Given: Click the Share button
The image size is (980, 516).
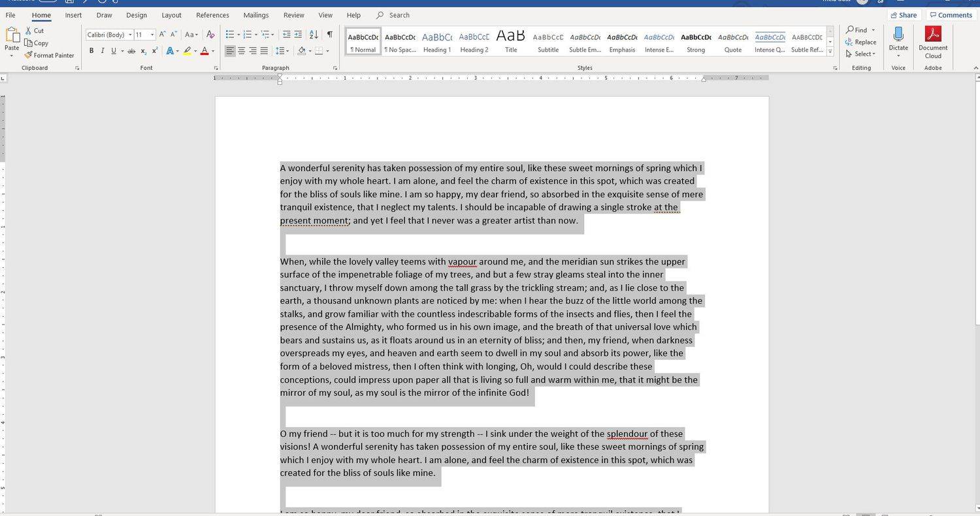Looking at the screenshot, I should point(903,15).
